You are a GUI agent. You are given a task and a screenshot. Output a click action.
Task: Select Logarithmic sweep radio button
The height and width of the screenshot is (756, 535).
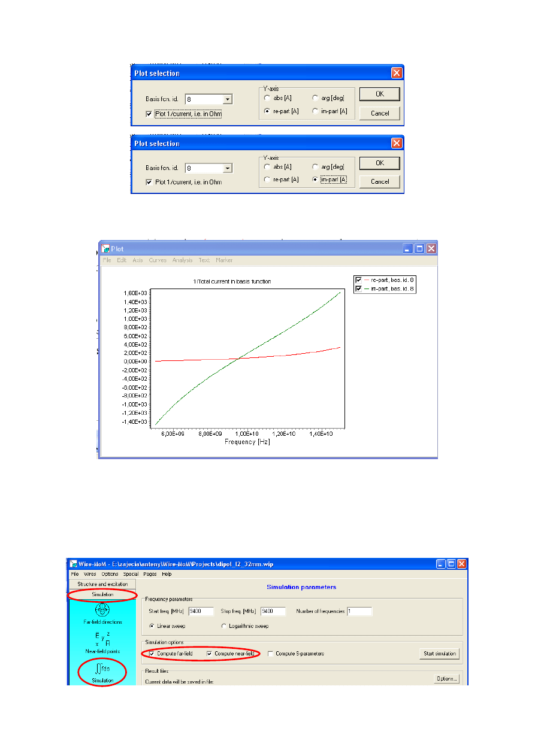225,626
